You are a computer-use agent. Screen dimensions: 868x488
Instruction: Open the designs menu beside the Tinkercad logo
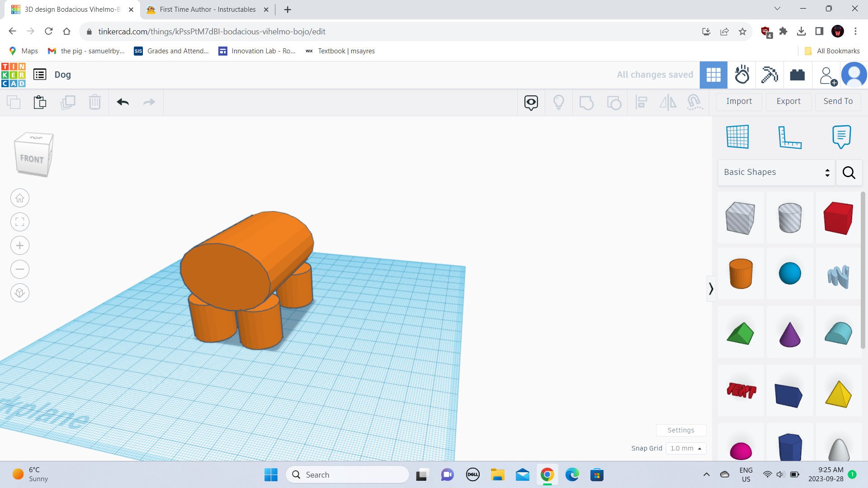39,74
